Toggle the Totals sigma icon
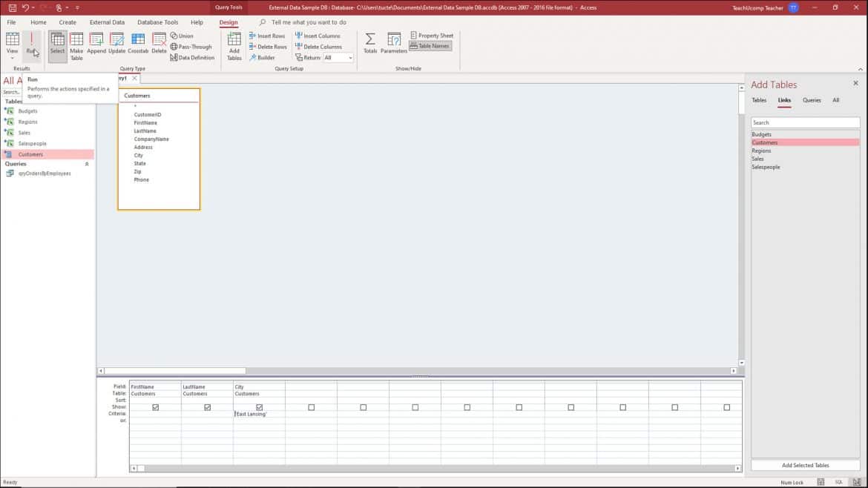Viewport: 868px width, 488px height. coord(369,44)
